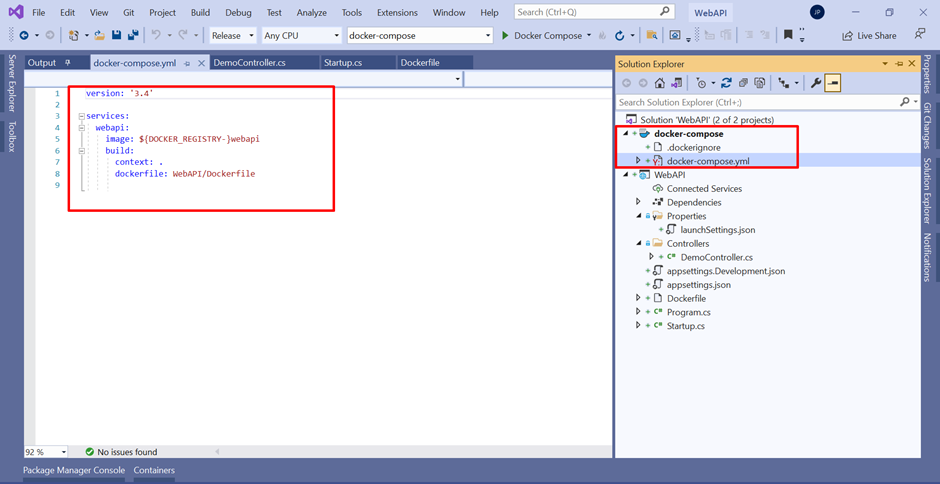This screenshot has width=940, height=484.
Task: Toggle auto-hide pin on Solution Explorer panel
Action: tap(899, 64)
